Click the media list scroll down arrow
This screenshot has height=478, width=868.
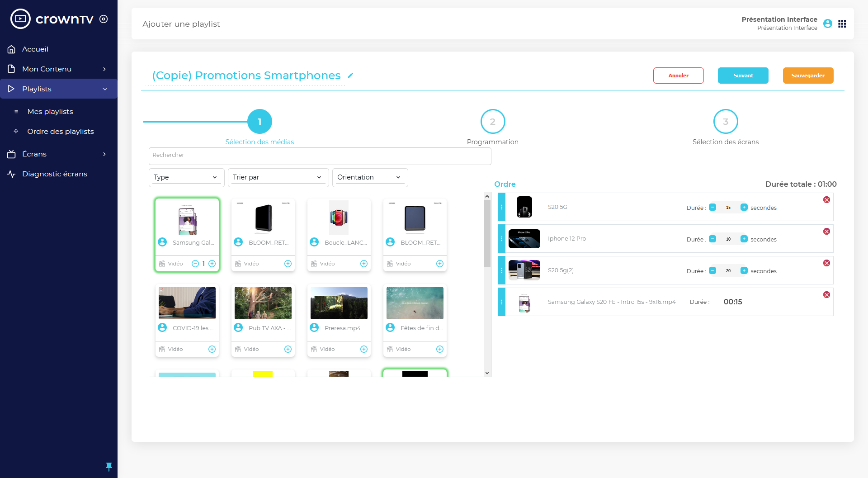click(x=487, y=373)
